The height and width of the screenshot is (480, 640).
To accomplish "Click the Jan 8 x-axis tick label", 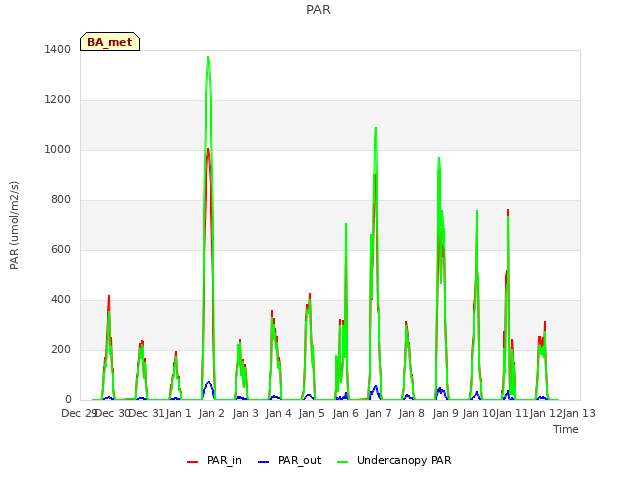I will click(412, 413).
